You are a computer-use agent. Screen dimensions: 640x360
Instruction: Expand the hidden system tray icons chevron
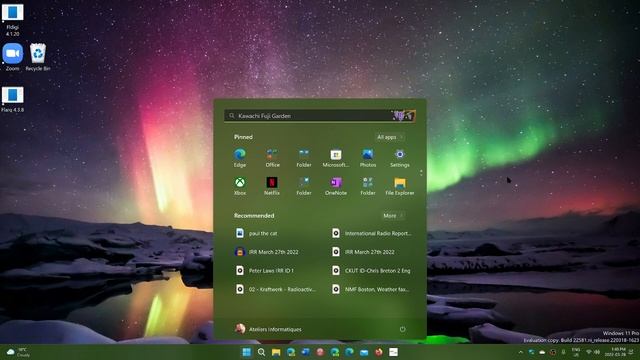520,352
